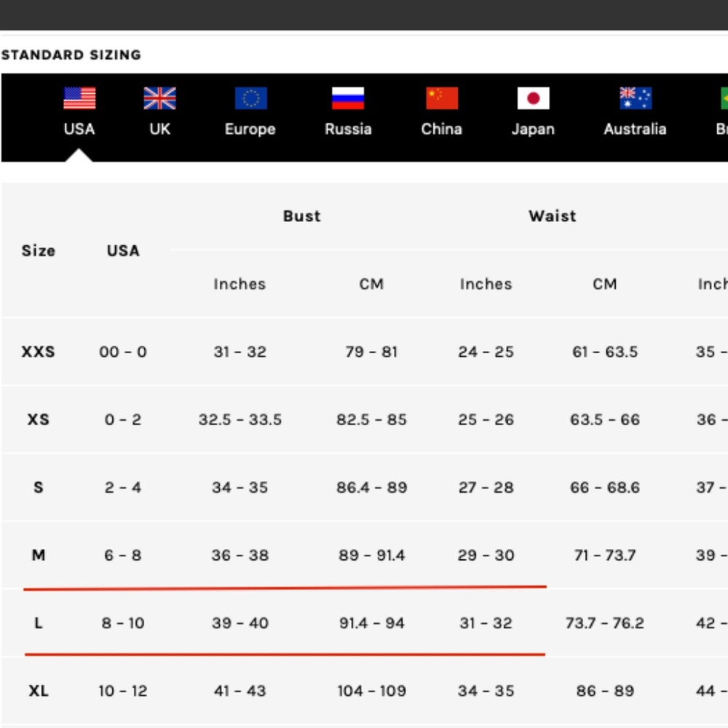Screen dimensions: 728x728
Task: Click the Waist column header
Action: tap(552, 216)
